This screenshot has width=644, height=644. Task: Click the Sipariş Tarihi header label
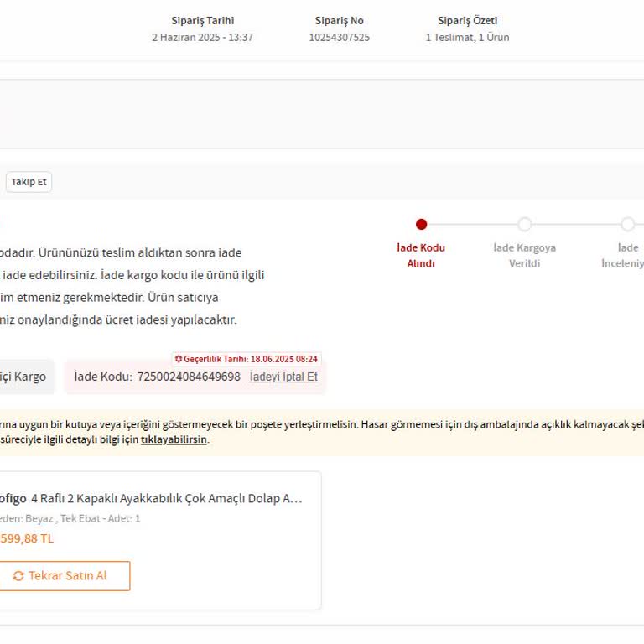click(x=202, y=21)
